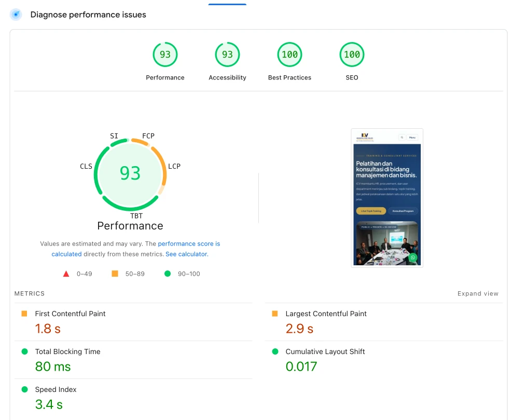Click the Best Practices 100 gauge
The height and width of the screenshot is (420, 511).
289,54
